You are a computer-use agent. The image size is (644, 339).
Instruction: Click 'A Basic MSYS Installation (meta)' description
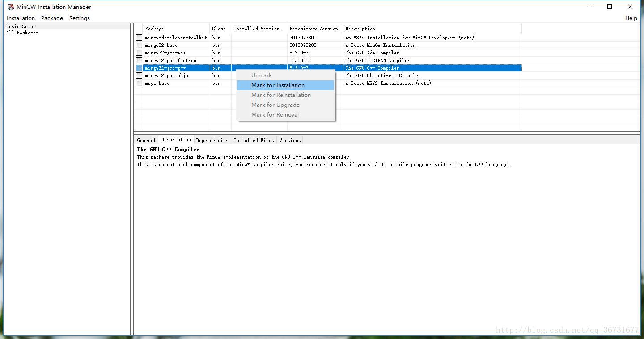coord(388,83)
